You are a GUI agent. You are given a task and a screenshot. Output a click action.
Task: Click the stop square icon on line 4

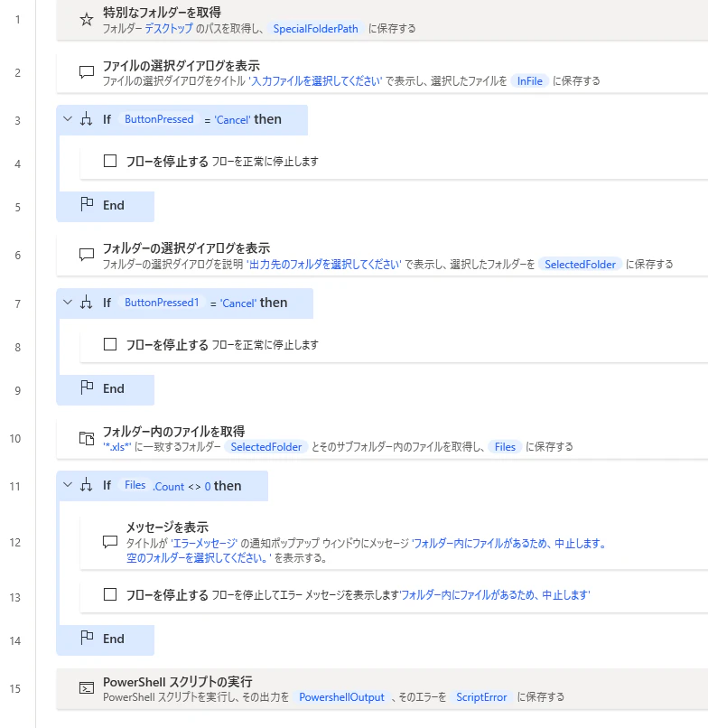pos(110,161)
